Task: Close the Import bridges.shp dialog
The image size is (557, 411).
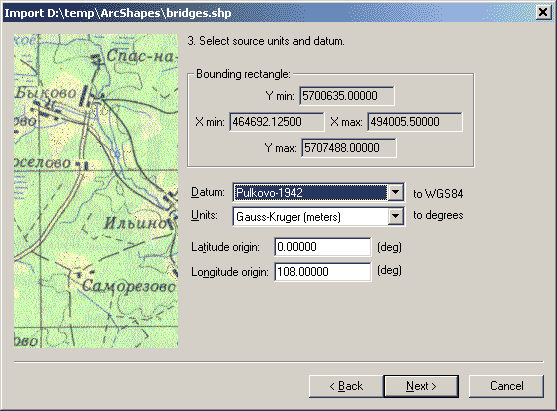Action: (543, 13)
